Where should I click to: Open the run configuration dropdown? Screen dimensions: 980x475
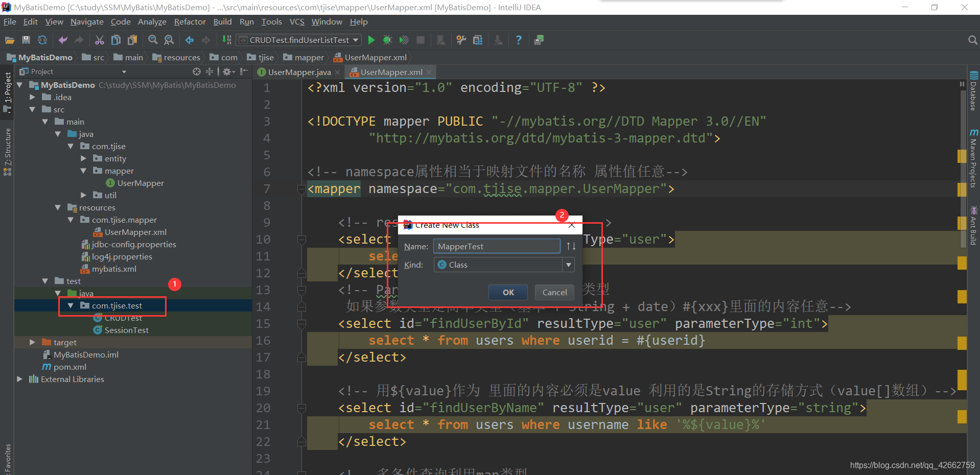(356, 40)
